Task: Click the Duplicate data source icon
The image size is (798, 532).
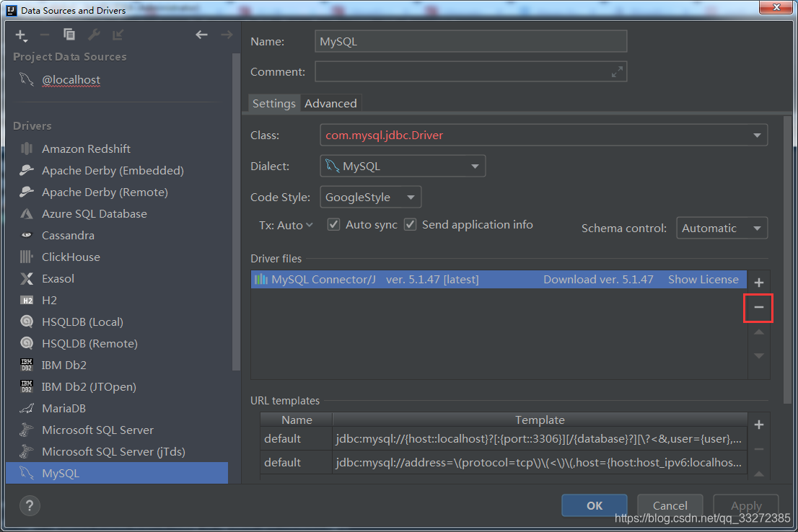Action: [69, 34]
